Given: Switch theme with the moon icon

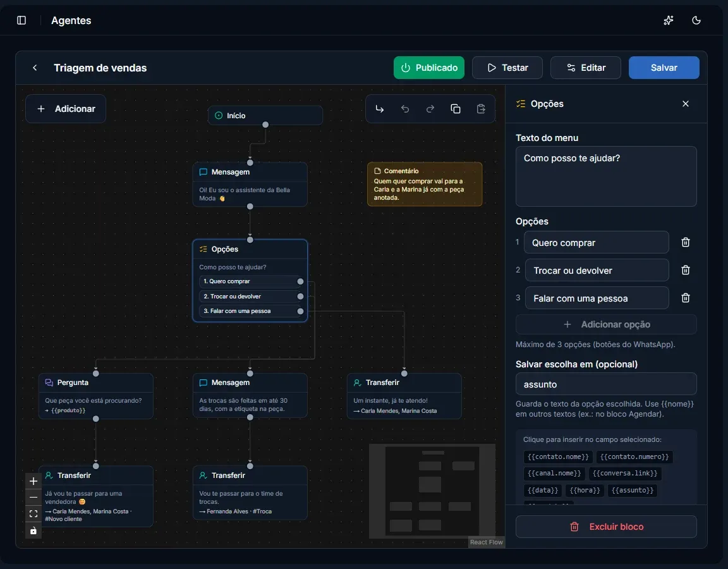Looking at the screenshot, I should pos(696,20).
